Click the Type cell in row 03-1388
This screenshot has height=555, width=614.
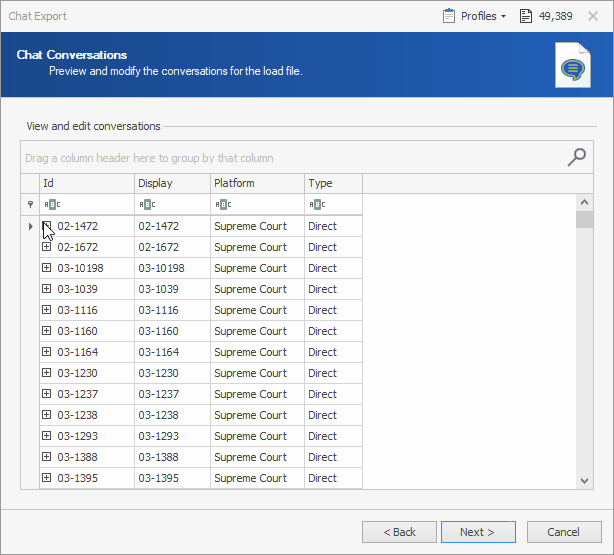(x=333, y=457)
